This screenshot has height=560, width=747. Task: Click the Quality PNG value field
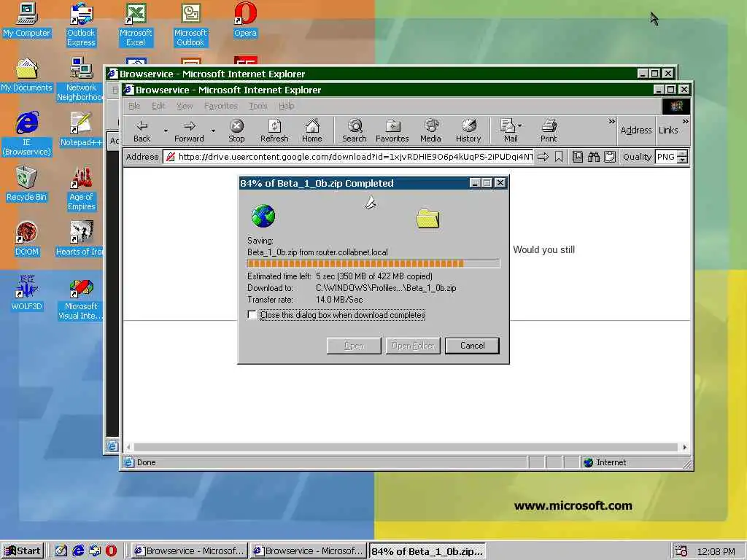pos(667,157)
